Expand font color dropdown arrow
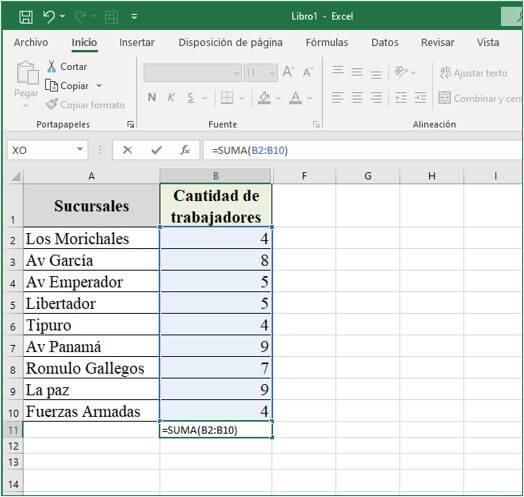Viewport: 524px width, 497px height. pyautogui.click(x=309, y=98)
